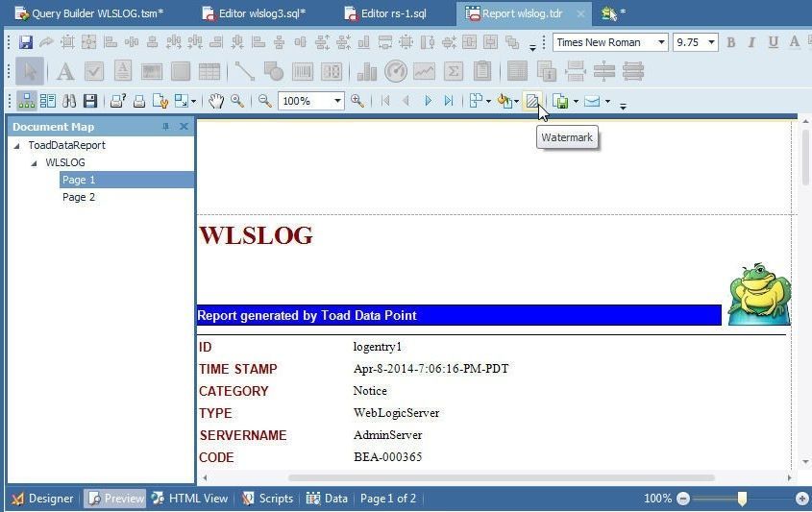Toggle Italic formatting

751,42
